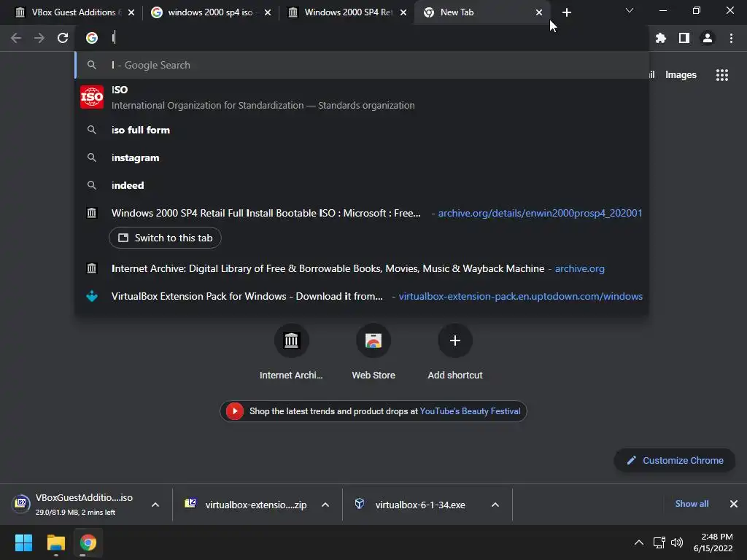Switch to windows 2000 sp4 iso tab
The width and height of the screenshot is (747, 560).
(x=205, y=12)
